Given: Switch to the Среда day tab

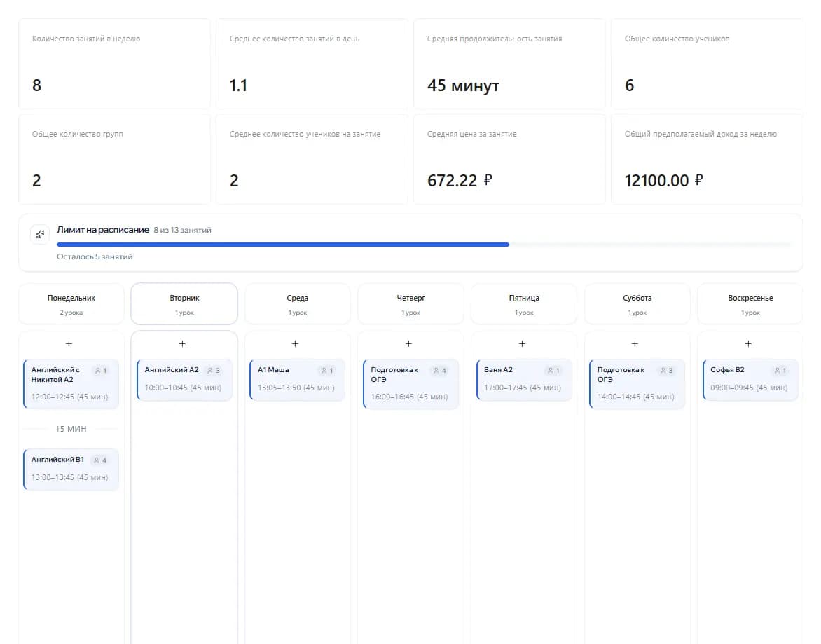Looking at the screenshot, I should coord(298,303).
